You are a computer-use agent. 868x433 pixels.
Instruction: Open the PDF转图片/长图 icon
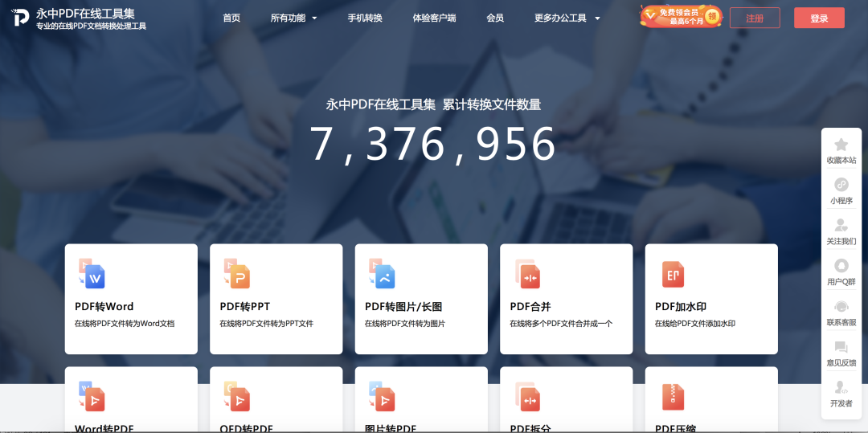click(382, 273)
